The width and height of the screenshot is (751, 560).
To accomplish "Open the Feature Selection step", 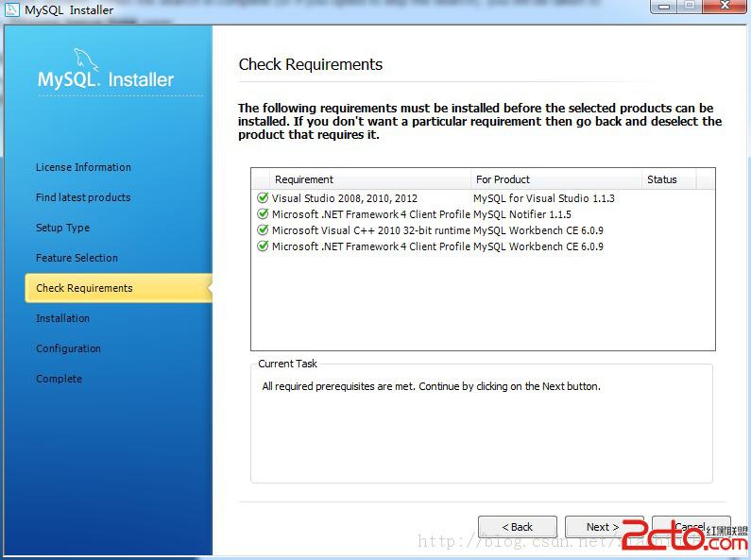I will [77, 258].
